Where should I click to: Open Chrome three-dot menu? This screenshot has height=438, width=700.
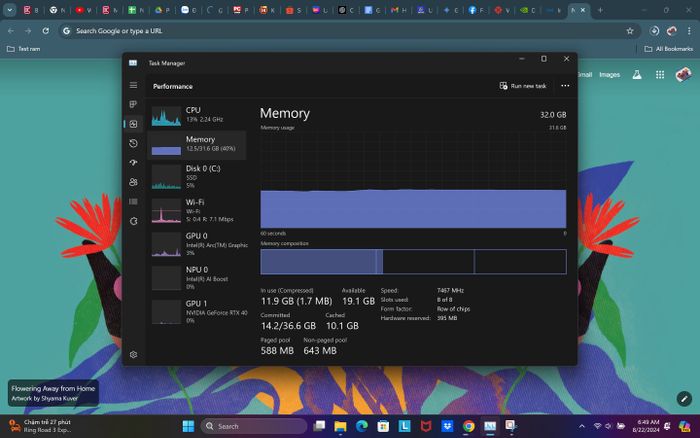[x=689, y=31]
